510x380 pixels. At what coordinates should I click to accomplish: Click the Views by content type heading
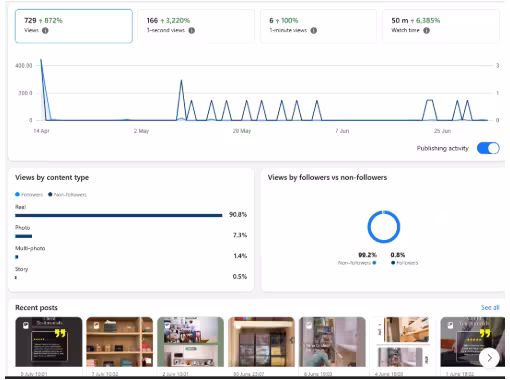coord(52,177)
